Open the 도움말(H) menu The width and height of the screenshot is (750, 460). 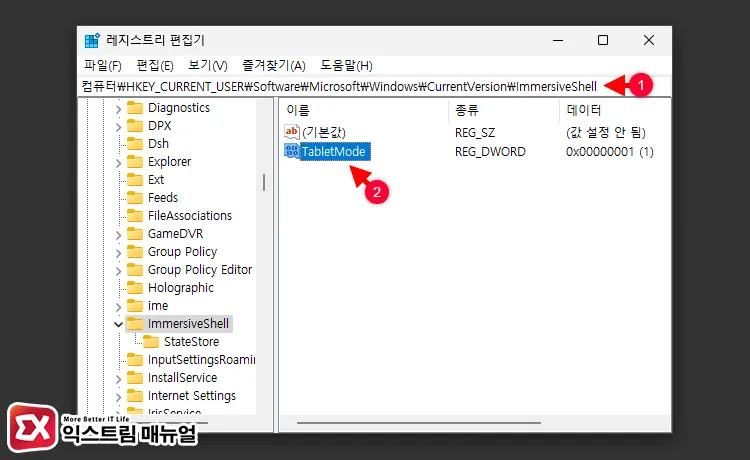tap(346, 66)
